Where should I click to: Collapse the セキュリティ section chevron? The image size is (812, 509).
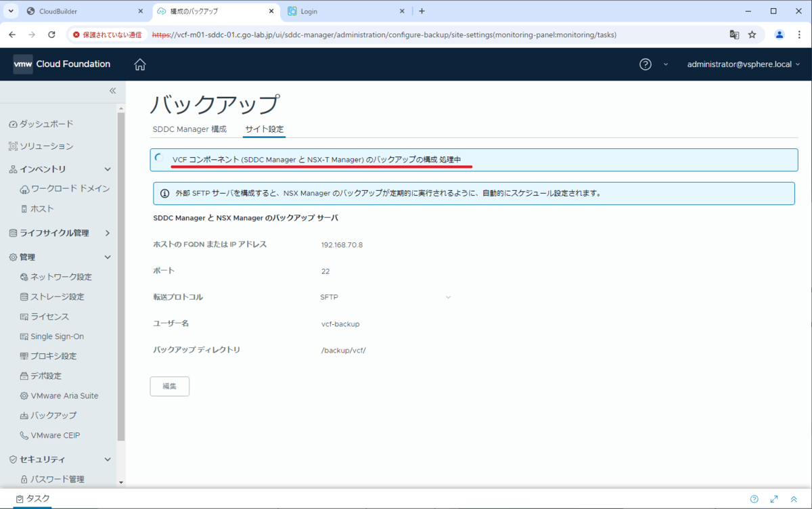tap(108, 460)
